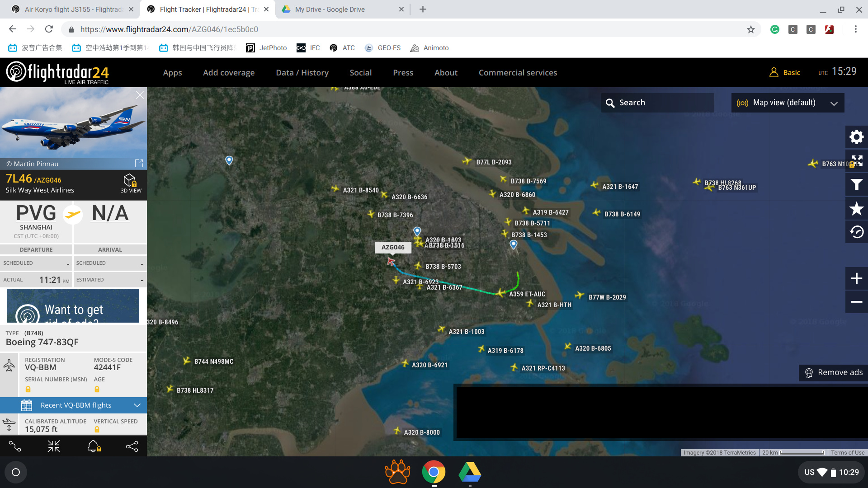Screen dimensions: 868x488
Task: Click the alert bell icon
Action: click(x=94, y=446)
